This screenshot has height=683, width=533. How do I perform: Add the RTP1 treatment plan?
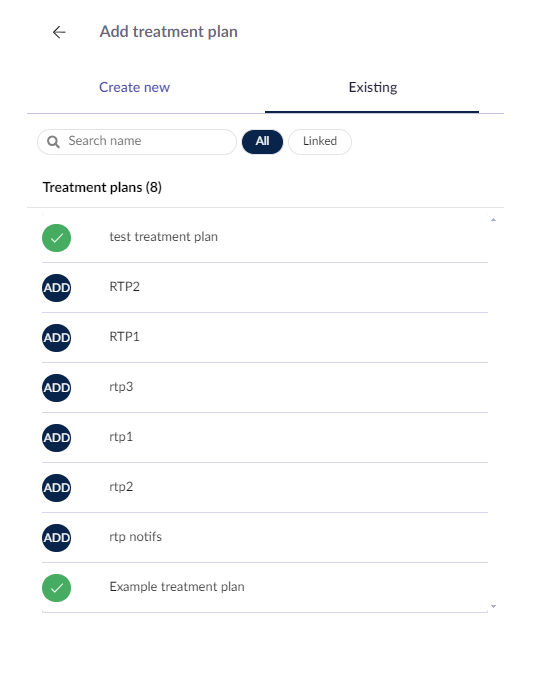(57, 338)
